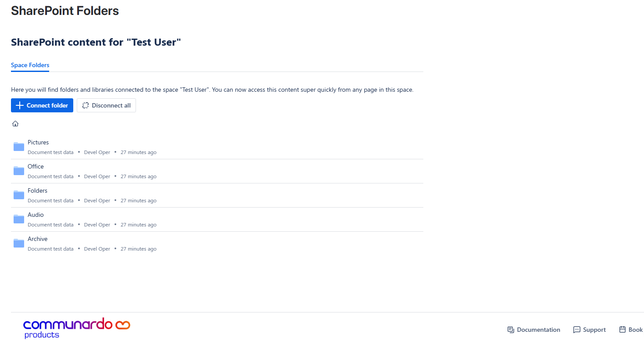Click the Folders folder icon

coord(19,195)
